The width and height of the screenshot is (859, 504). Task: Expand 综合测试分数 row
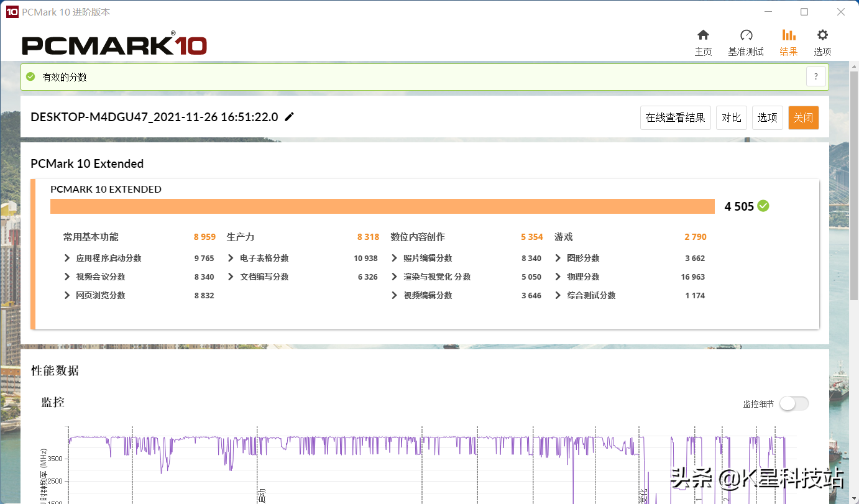(x=558, y=295)
